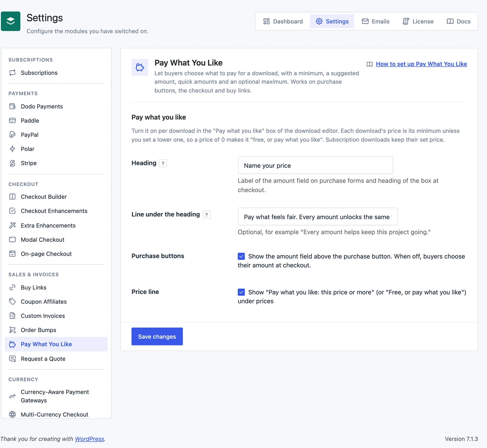Click the Custom Invoices document icon

pos(12,316)
